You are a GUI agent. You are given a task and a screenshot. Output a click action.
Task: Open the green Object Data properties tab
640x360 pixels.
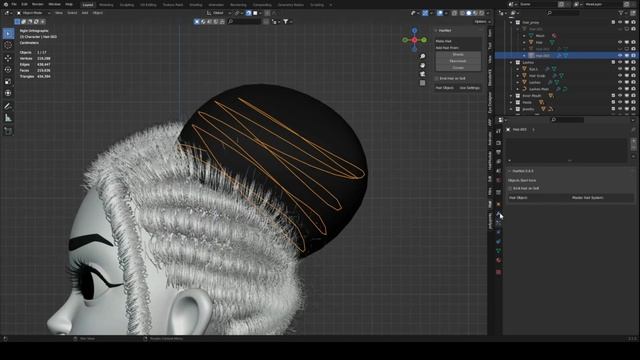pyautogui.click(x=498, y=251)
